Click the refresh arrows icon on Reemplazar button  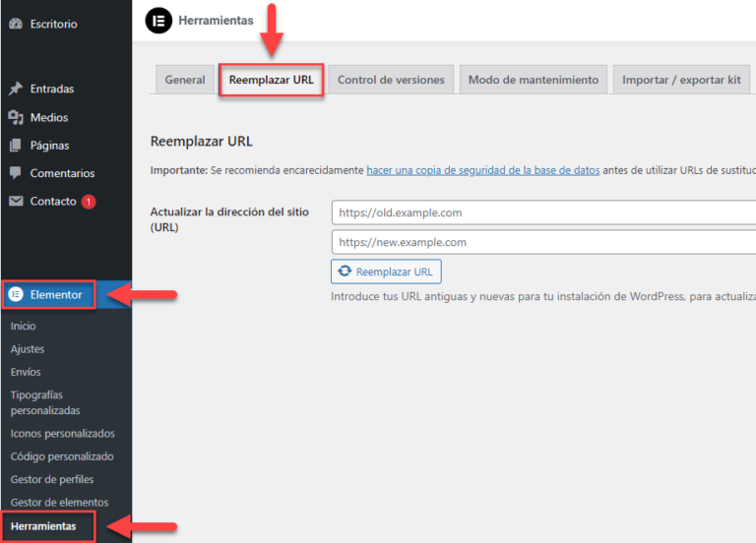pos(345,271)
